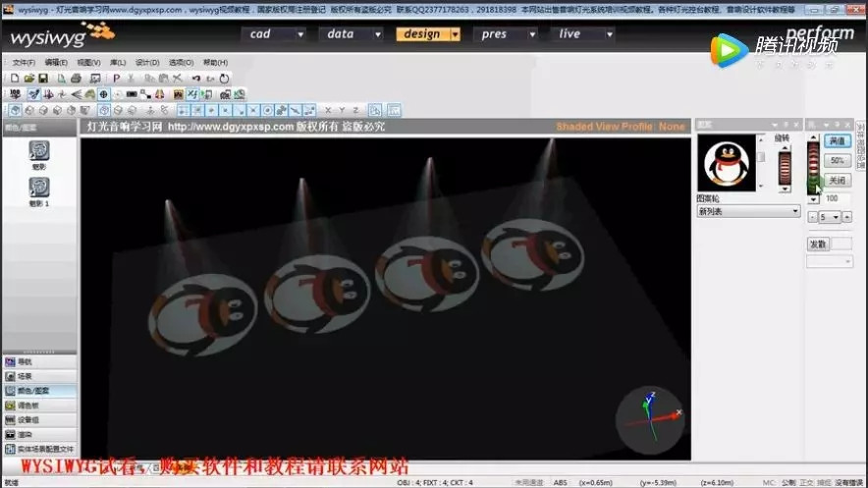
Task: Open the 导航 sidebar panel
Action: 40,362
